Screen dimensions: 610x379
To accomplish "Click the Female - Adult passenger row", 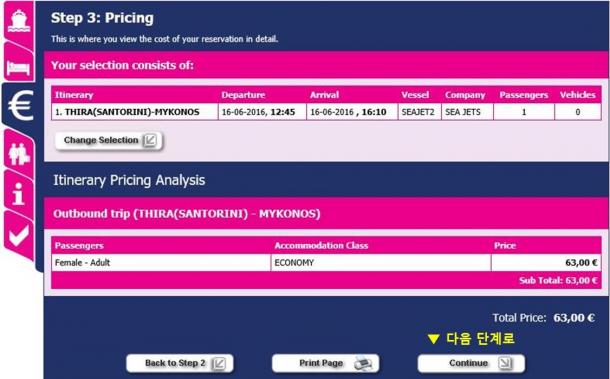I will point(326,263).
